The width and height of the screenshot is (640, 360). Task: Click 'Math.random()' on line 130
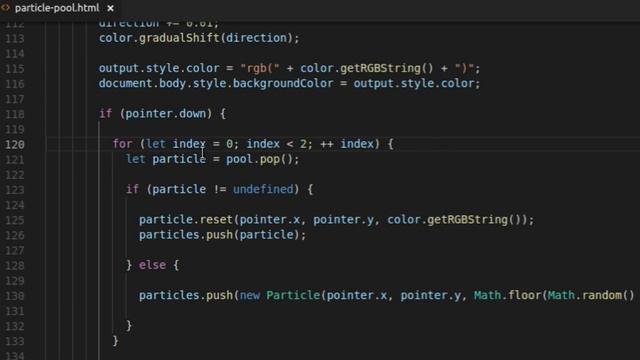[x=591, y=295]
